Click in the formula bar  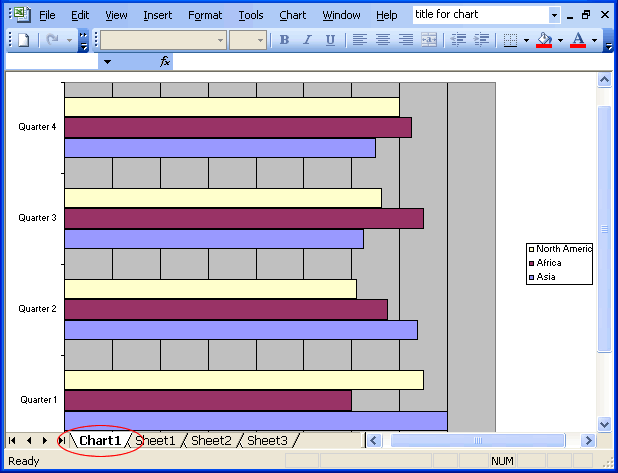[393, 61]
